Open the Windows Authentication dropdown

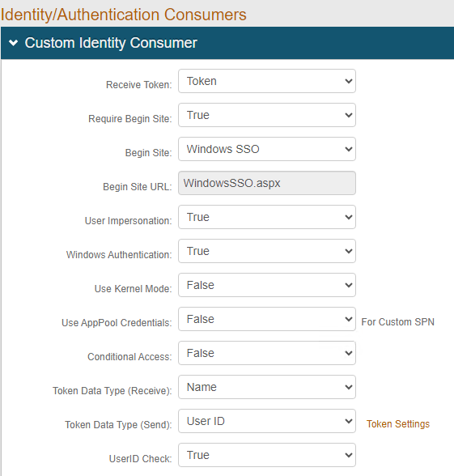click(267, 251)
